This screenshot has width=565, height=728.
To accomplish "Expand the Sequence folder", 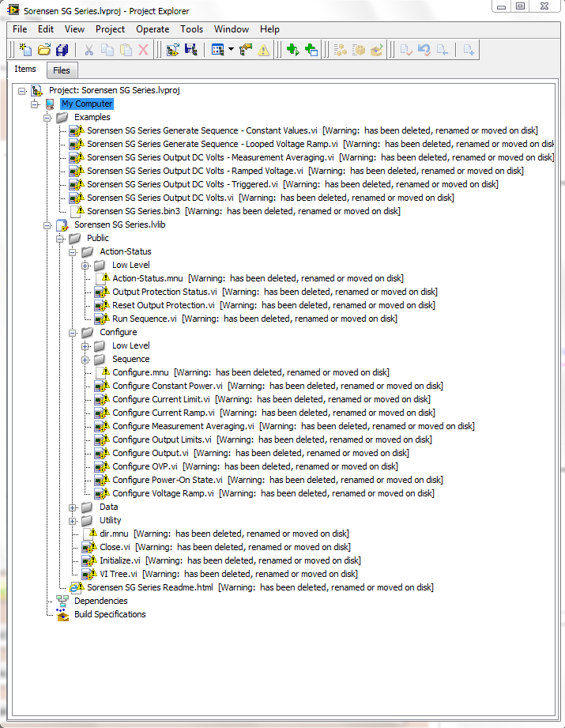I will click(85, 360).
